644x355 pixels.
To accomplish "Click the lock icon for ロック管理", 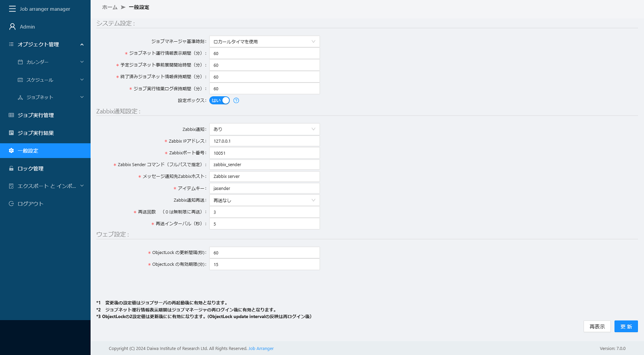I will point(11,168).
